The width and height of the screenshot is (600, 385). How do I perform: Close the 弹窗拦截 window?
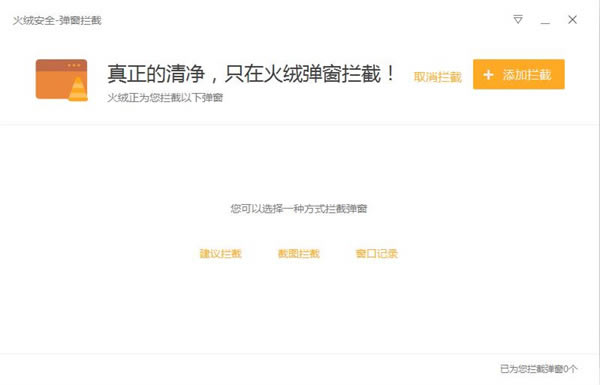click(572, 20)
